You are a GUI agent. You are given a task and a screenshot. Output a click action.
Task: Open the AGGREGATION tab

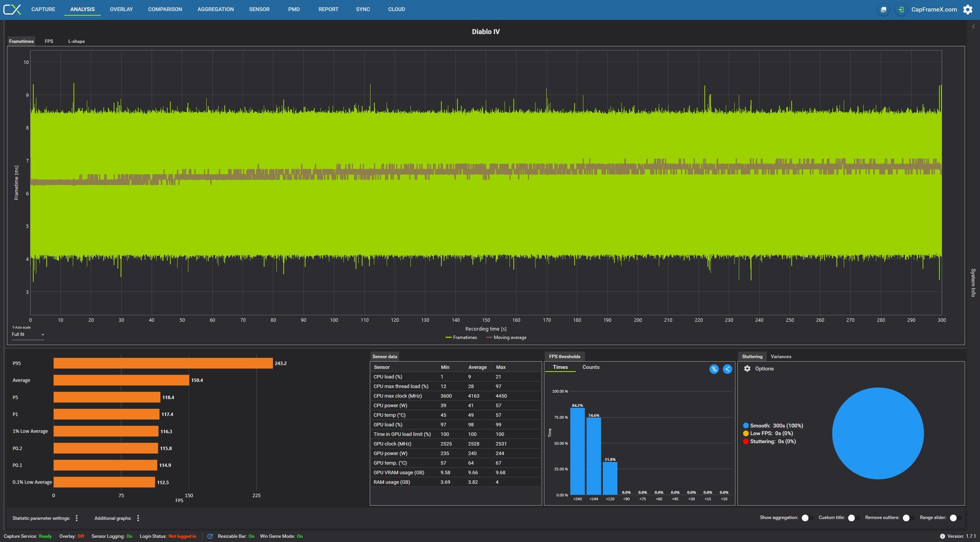(x=216, y=9)
